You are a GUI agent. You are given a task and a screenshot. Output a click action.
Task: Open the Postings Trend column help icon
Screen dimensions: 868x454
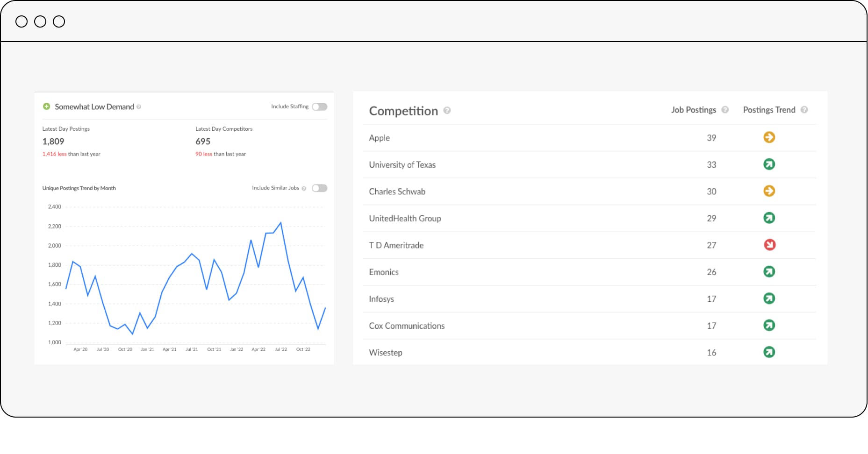(804, 110)
